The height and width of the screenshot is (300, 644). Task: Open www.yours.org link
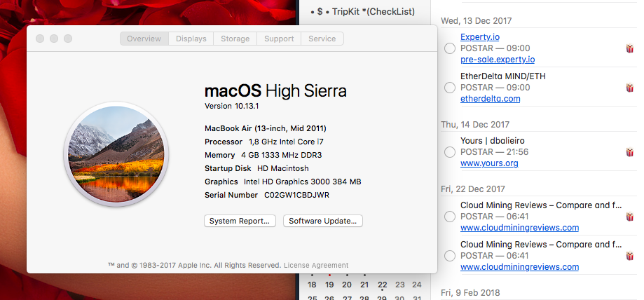point(489,163)
